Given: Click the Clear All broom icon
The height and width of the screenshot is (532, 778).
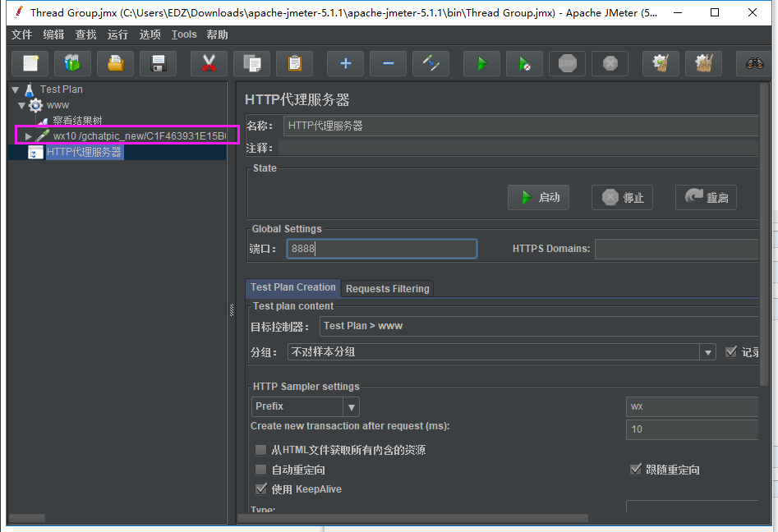Looking at the screenshot, I should pyautogui.click(x=703, y=63).
